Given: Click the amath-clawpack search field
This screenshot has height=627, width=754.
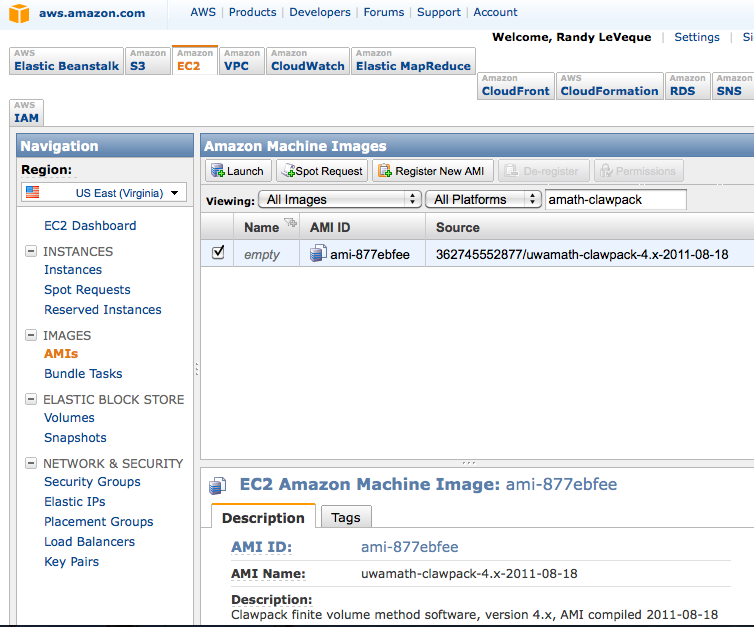Looking at the screenshot, I should pyautogui.click(x=615, y=200).
